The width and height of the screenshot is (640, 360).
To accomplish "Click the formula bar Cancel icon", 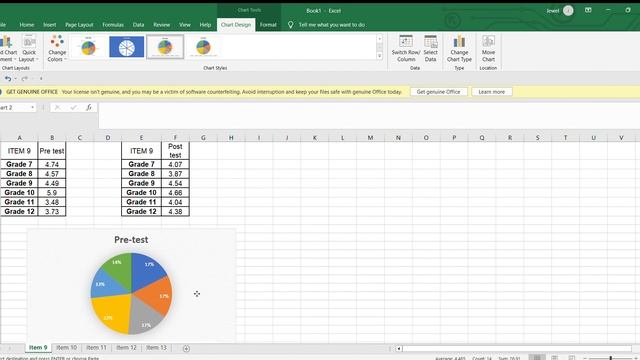I will 57,107.
